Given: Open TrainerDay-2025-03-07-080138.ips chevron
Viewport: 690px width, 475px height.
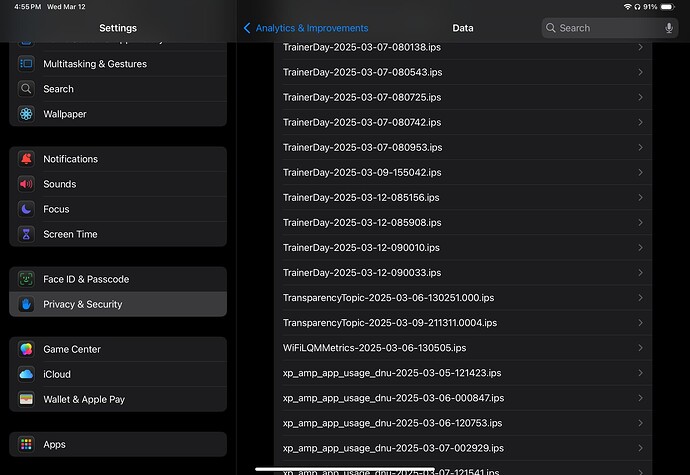Looking at the screenshot, I should point(640,48).
